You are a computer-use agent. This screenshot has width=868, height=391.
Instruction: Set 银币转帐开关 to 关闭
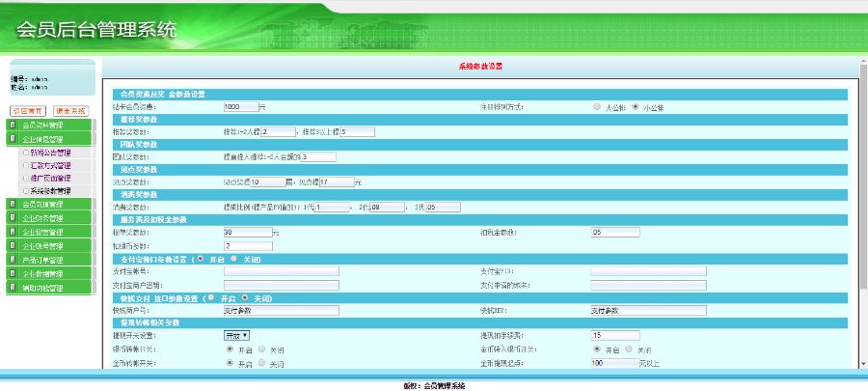261,349
